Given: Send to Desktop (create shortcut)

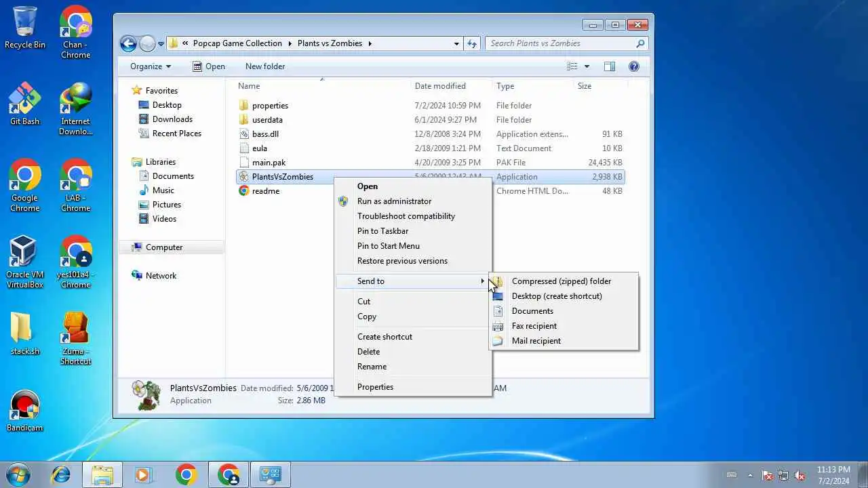Looking at the screenshot, I should click(564, 296).
